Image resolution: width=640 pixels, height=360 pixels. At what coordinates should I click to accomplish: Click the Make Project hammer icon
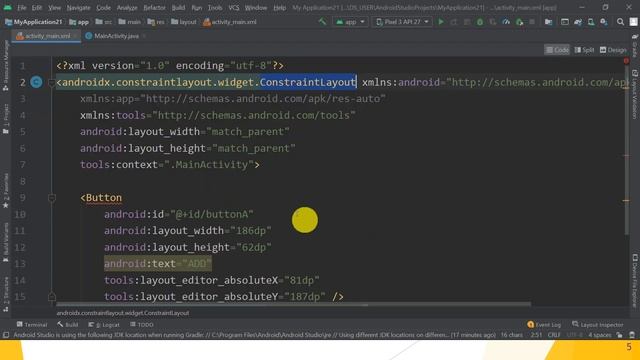pyautogui.click(x=322, y=22)
